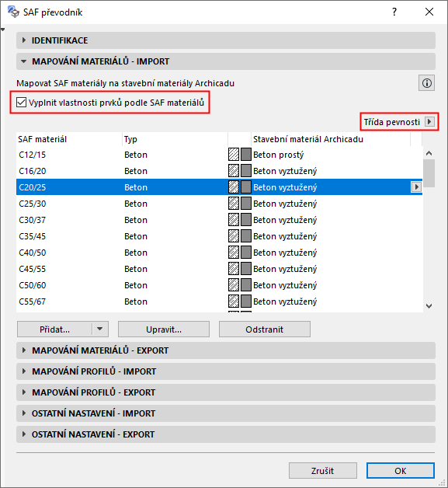Click hatch fill icon in C30/37 row

click(234, 220)
